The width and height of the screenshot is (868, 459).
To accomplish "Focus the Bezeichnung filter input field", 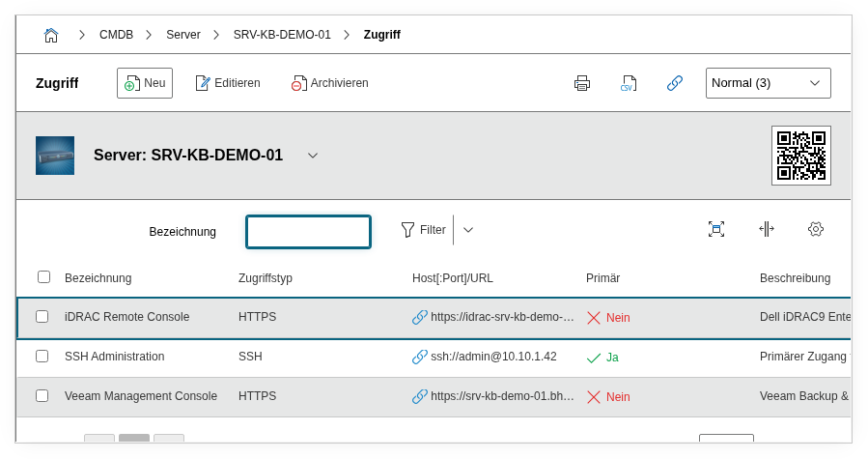I will (308, 232).
